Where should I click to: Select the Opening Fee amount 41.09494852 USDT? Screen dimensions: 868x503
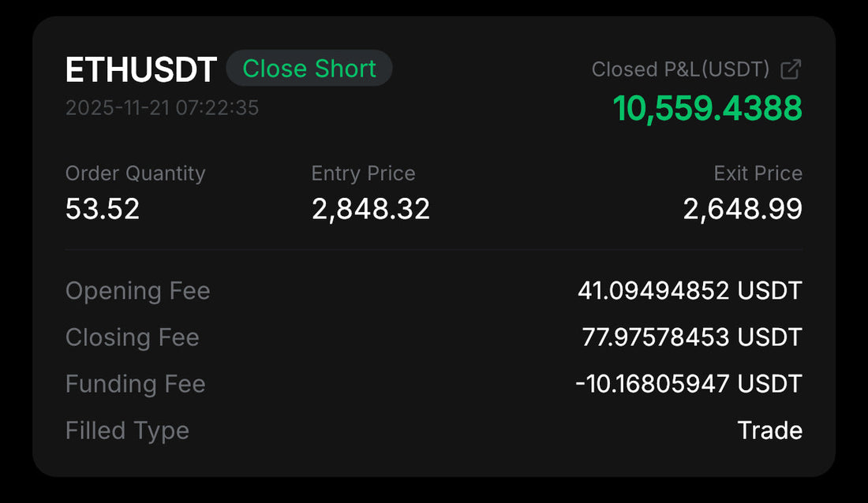(x=690, y=291)
